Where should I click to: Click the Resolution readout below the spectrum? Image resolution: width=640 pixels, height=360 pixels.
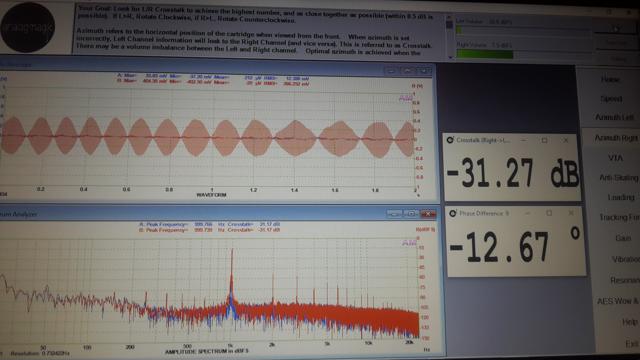click(x=40, y=353)
